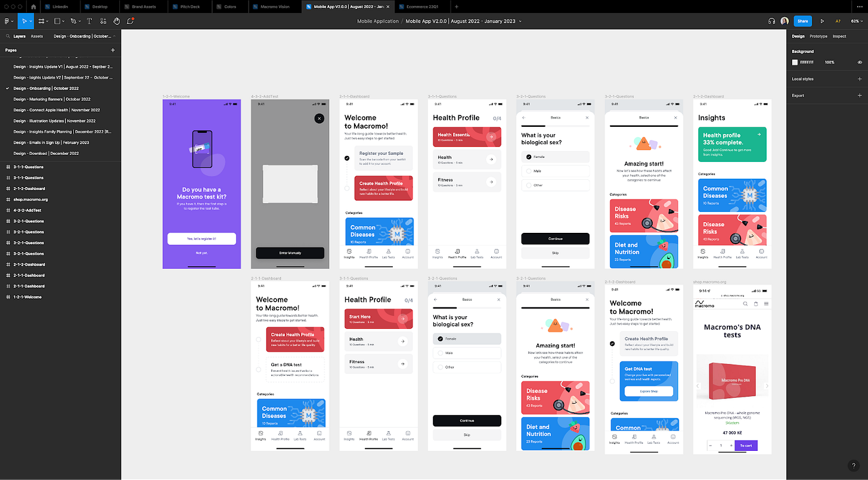Screen dimensions: 868x480
Task: Select the 4-3-2-AddTest layer
Action: click(27, 210)
